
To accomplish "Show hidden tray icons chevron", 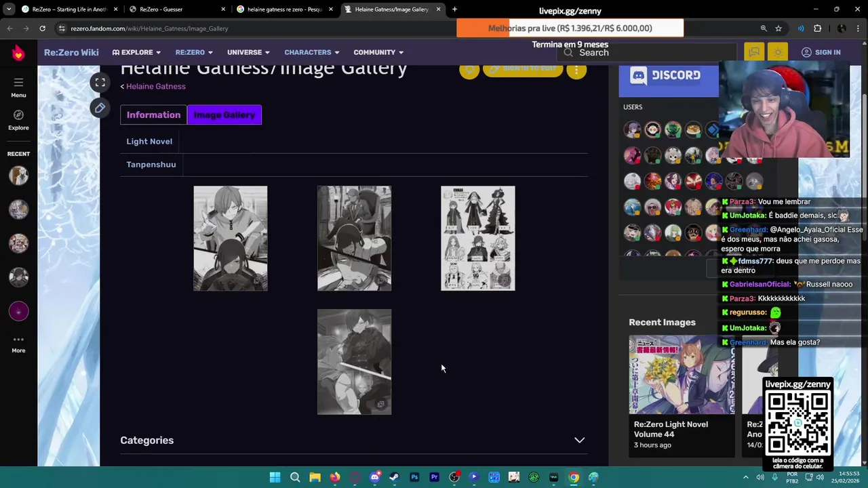I will [746, 477].
